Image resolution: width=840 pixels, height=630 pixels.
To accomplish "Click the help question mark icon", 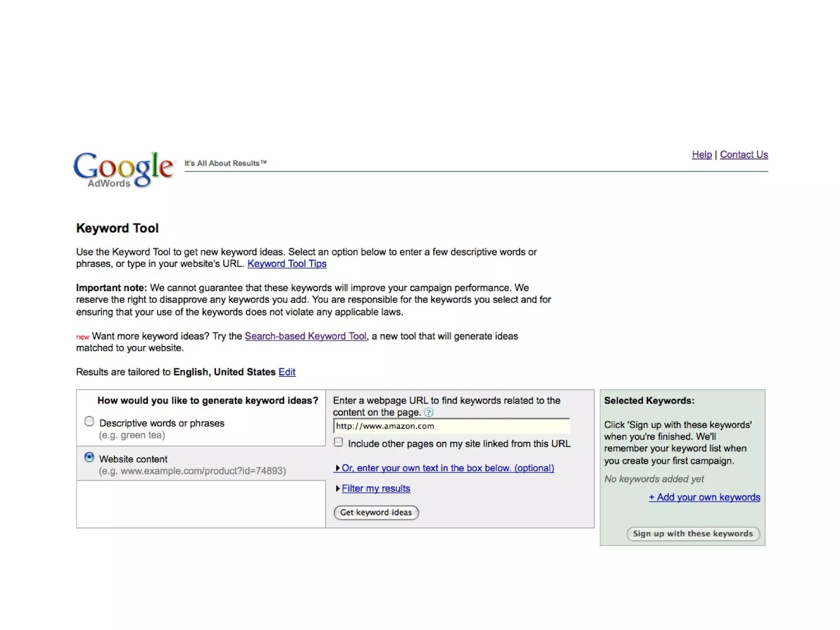I will click(429, 412).
